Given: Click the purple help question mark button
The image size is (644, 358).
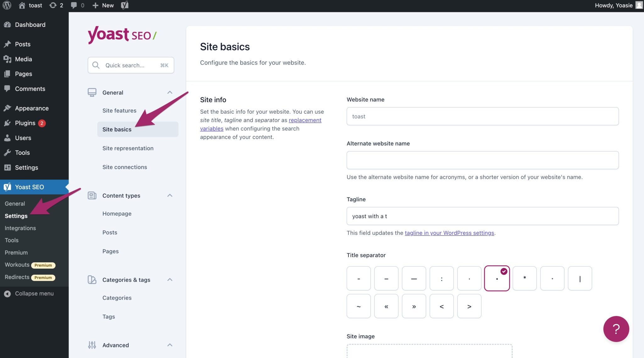Looking at the screenshot, I should pos(616,329).
